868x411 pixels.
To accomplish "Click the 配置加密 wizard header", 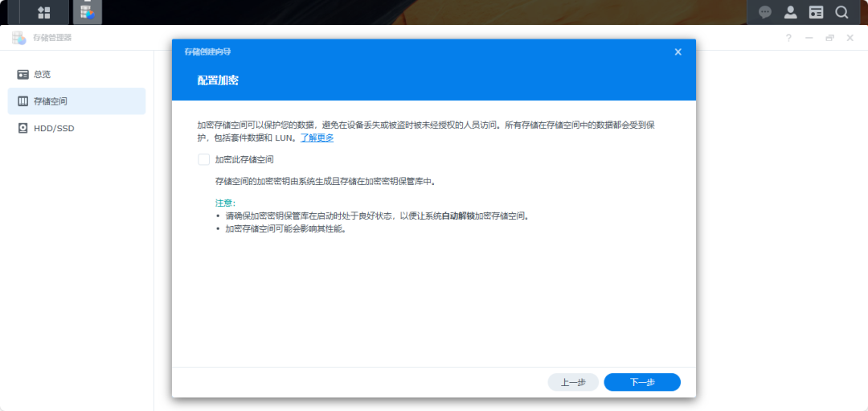I will 218,80.
